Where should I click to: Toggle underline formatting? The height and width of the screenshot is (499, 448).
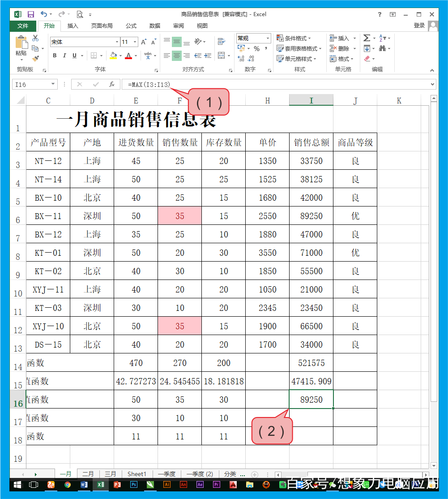coord(74,55)
